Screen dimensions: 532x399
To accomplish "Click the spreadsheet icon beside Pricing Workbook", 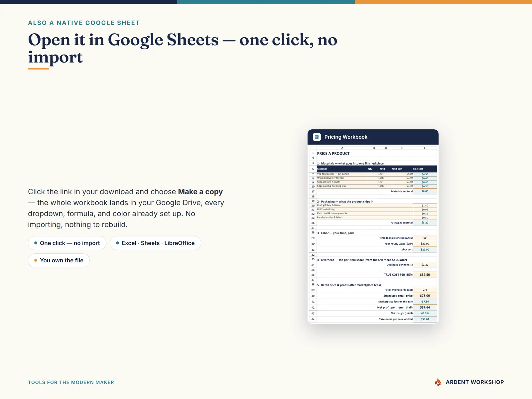I will pos(317,137).
